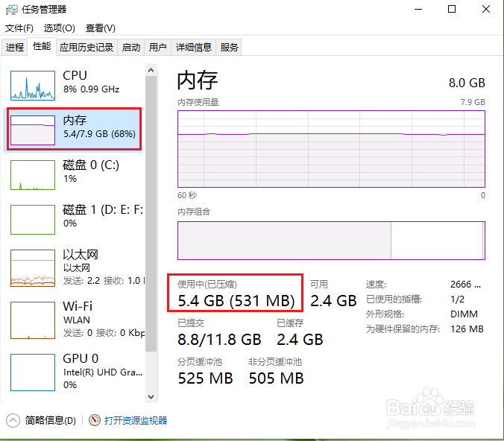Click the 已使用的插槽 1/2 value

(x=457, y=299)
